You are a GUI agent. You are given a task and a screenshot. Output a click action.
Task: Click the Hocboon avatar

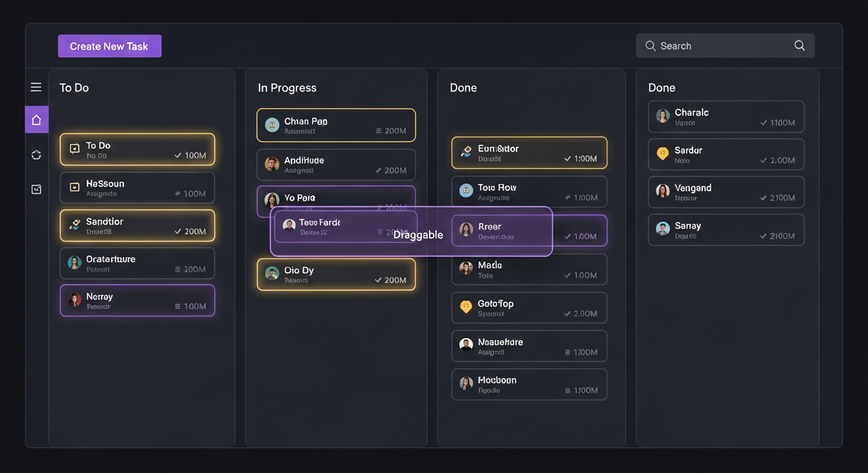click(x=466, y=383)
